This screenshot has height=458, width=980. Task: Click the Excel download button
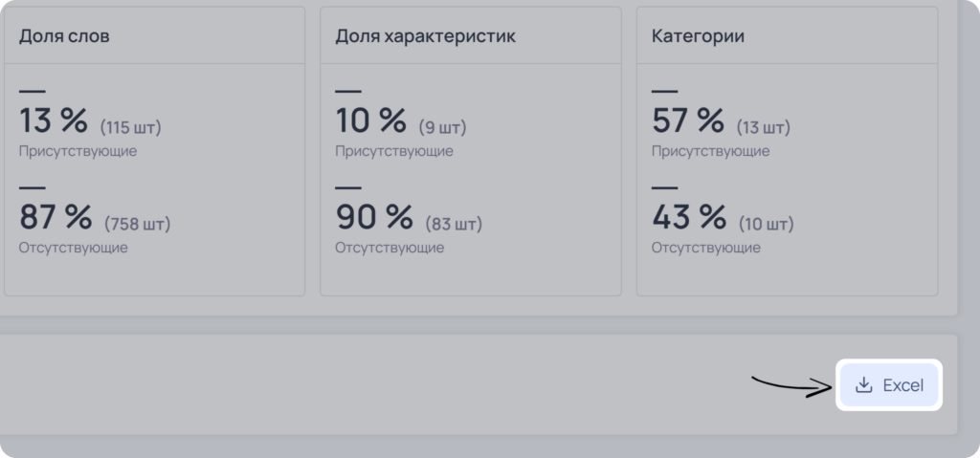(889, 385)
